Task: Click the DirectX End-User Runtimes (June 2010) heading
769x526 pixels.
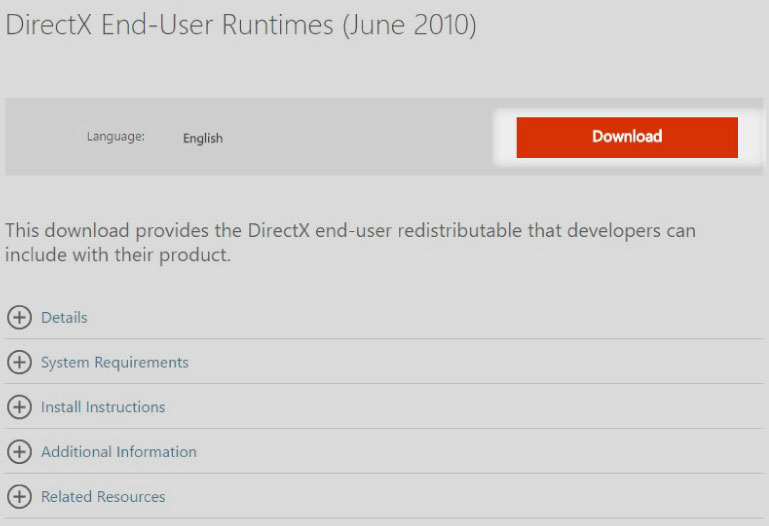Action: (241, 25)
